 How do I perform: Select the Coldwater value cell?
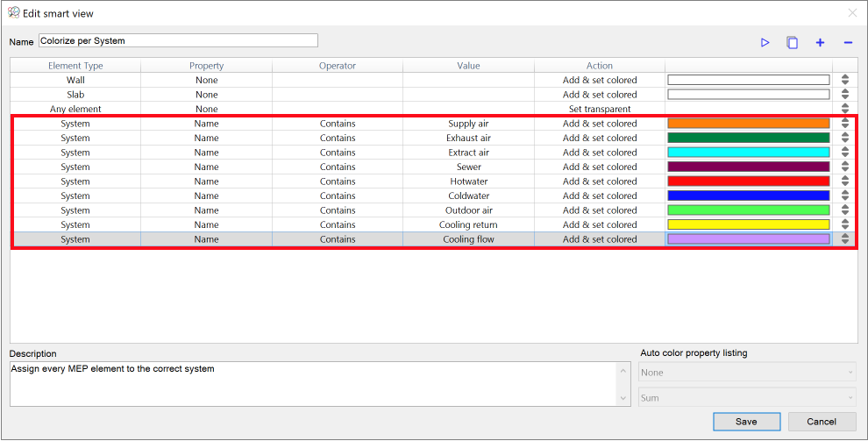click(468, 196)
